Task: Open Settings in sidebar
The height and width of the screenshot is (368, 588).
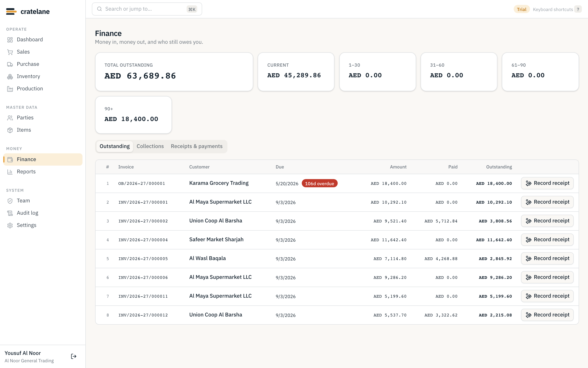Action: 43,225
